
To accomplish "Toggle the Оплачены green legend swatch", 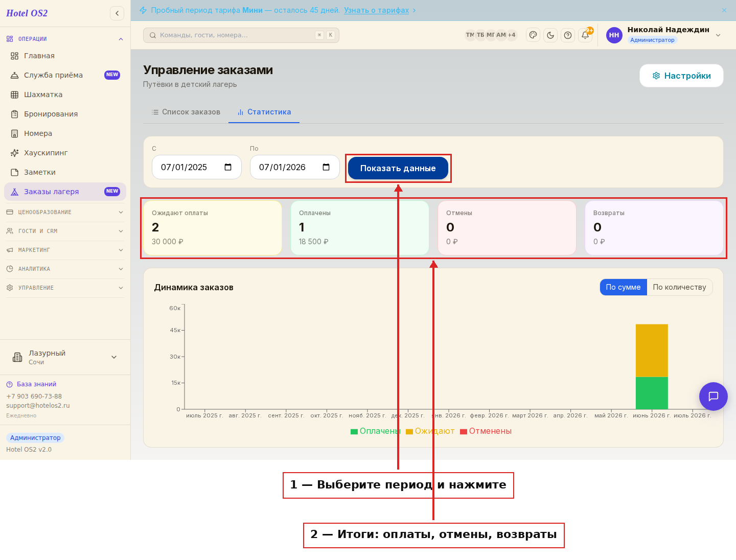I will click(354, 432).
